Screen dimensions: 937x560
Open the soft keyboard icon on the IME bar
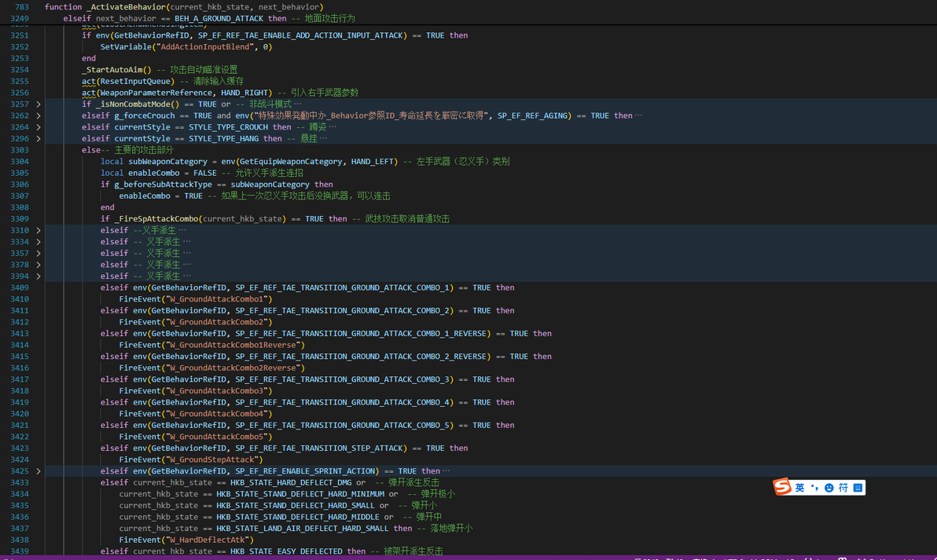click(858, 488)
